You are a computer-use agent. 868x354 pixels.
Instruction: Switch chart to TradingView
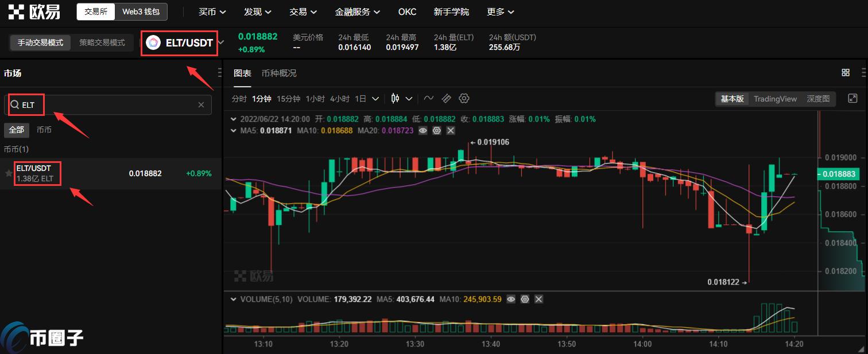775,99
